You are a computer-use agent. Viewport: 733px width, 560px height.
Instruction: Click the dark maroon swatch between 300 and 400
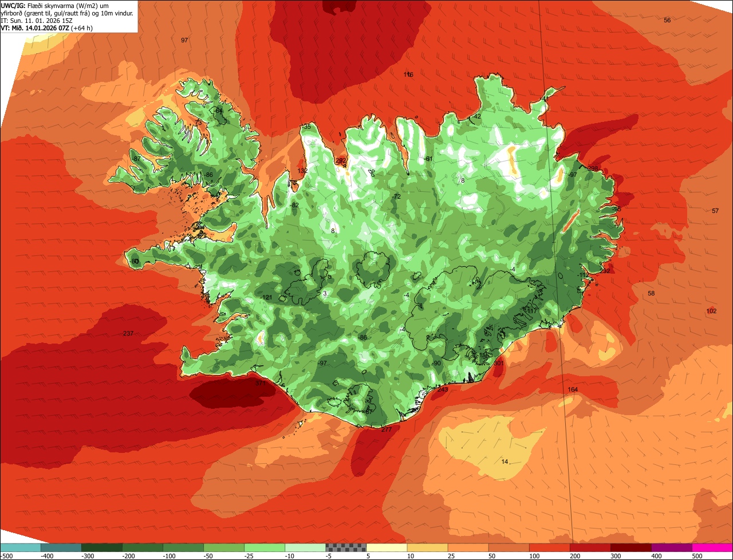pos(630,547)
